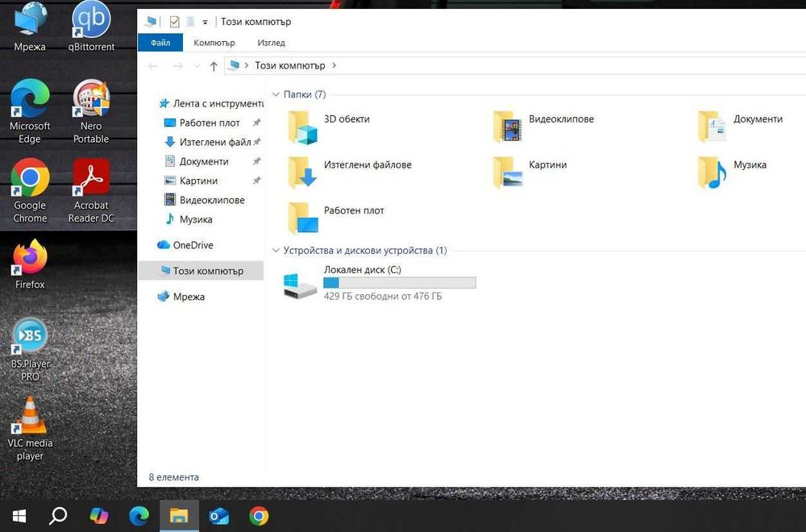Open Локален диск (C:) drive

click(x=380, y=283)
